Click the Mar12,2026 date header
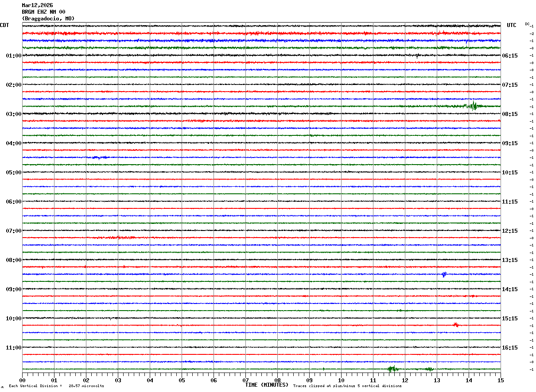Screen dimensions: 536x392 (x=37, y=5)
